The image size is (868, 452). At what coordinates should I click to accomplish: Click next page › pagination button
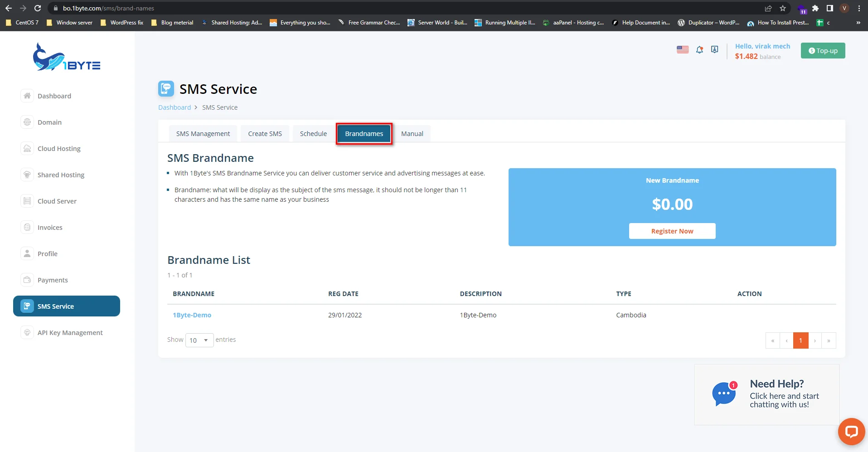point(815,340)
